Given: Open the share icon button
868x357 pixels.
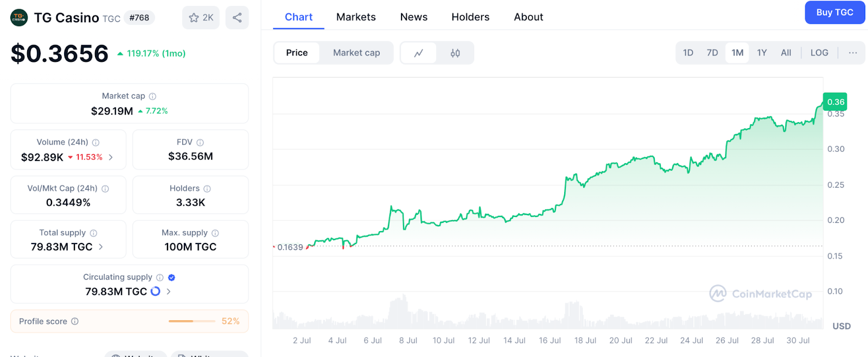Looking at the screenshot, I should pyautogui.click(x=237, y=18).
